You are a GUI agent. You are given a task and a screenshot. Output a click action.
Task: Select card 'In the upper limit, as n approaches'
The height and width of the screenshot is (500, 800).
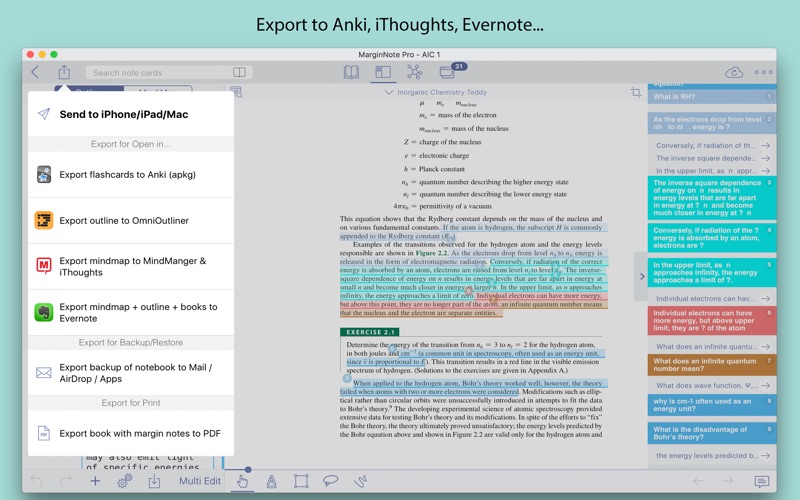pos(712,272)
